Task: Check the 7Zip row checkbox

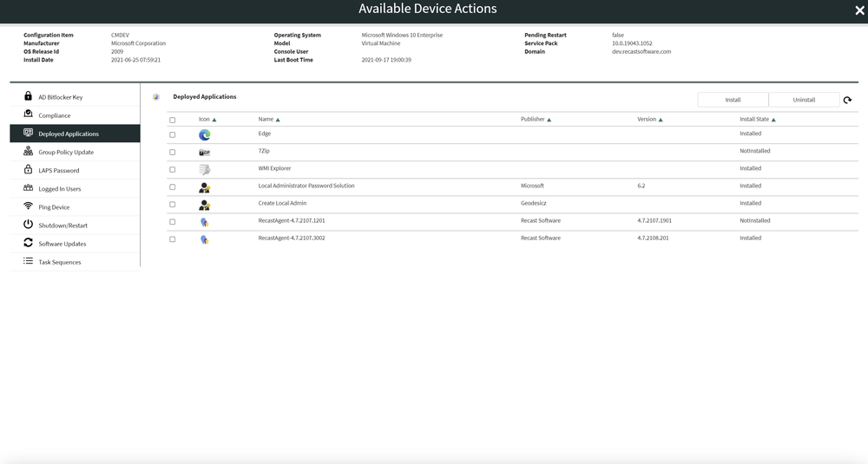Action: tap(172, 152)
